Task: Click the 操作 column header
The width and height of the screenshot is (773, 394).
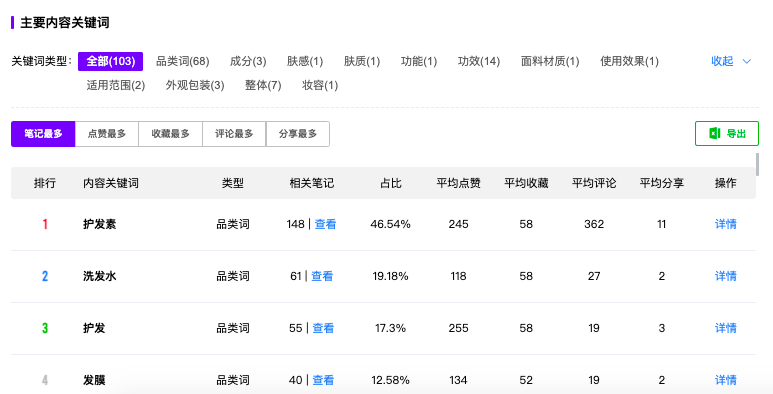Action: [726, 183]
